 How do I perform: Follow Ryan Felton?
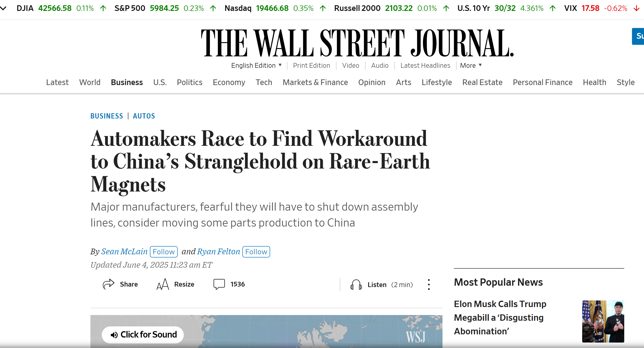(x=256, y=252)
